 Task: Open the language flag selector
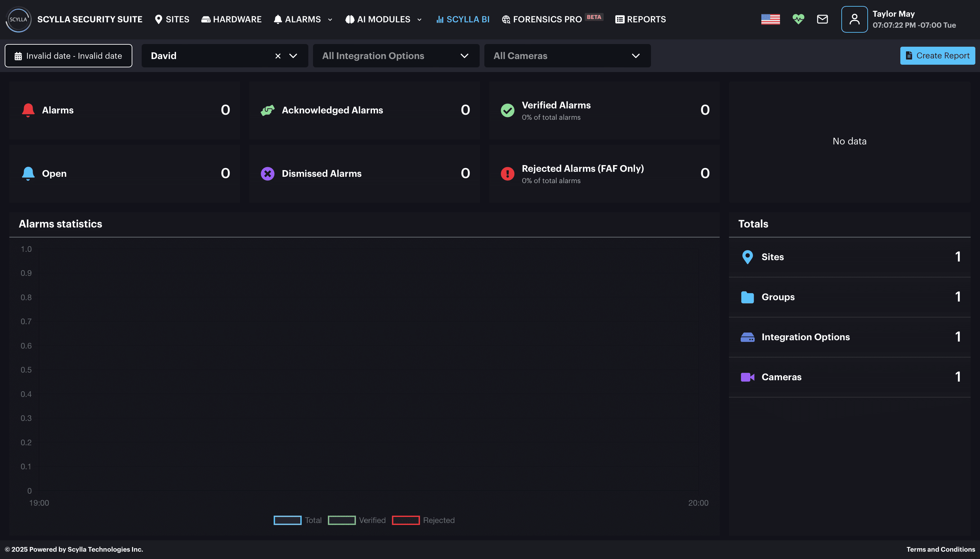pos(770,19)
